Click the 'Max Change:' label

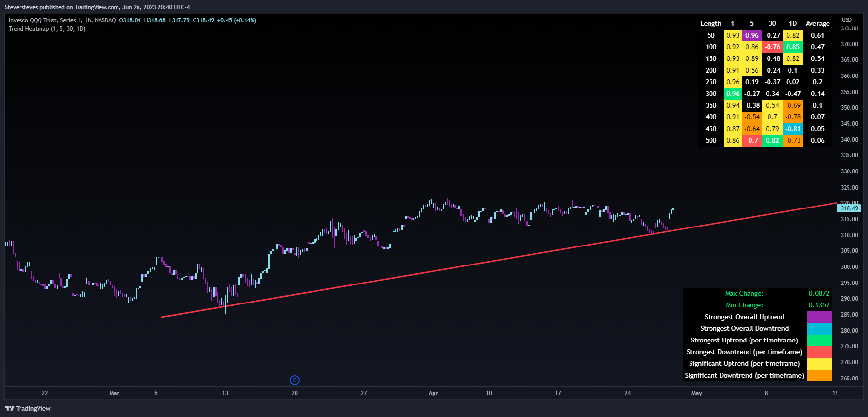(x=744, y=293)
